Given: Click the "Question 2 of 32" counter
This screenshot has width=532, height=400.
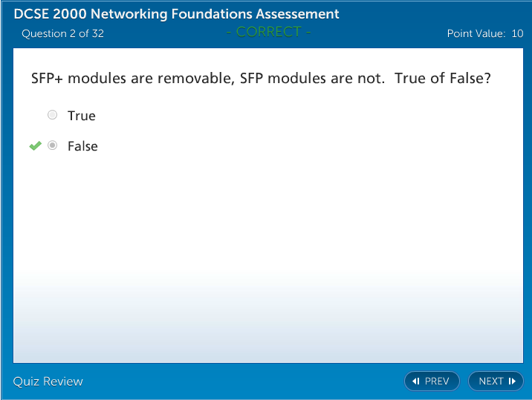Looking at the screenshot, I should pyautogui.click(x=62, y=33).
